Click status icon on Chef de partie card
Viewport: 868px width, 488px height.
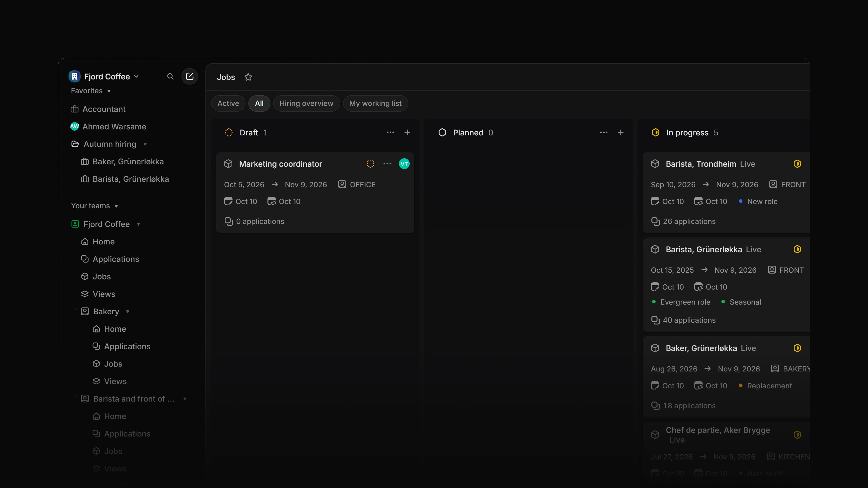coord(797,435)
